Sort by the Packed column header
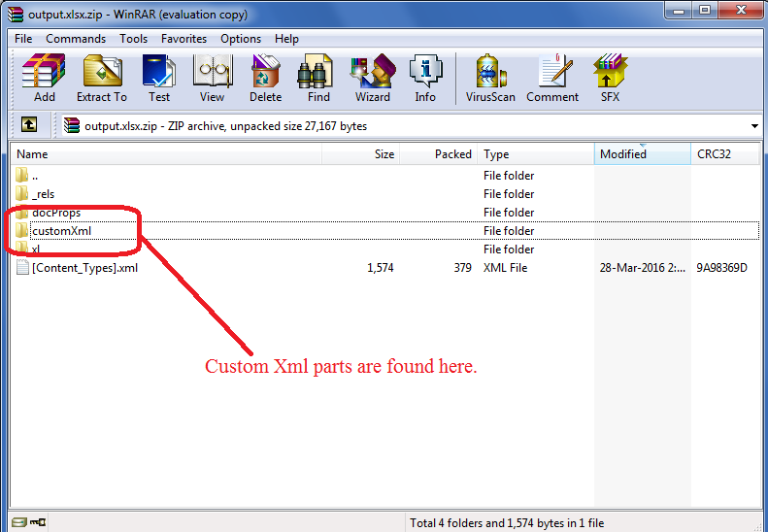 point(439,153)
